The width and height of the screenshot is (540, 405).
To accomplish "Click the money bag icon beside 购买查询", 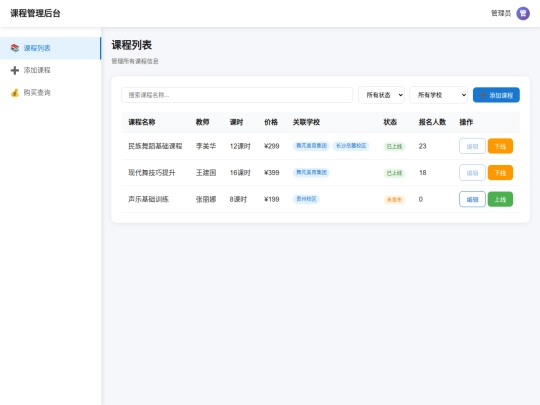I will 14,93.
